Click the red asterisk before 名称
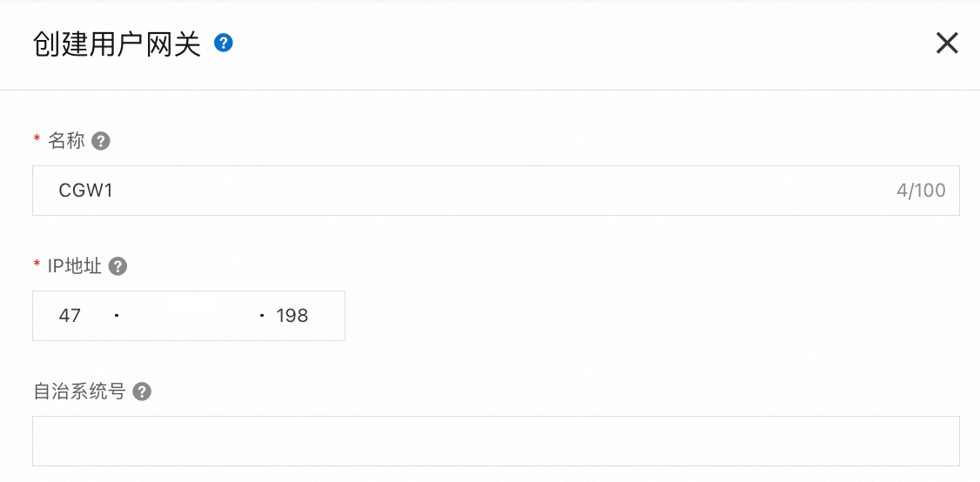Screen dimensions: 980x482 [x=37, y=141]
